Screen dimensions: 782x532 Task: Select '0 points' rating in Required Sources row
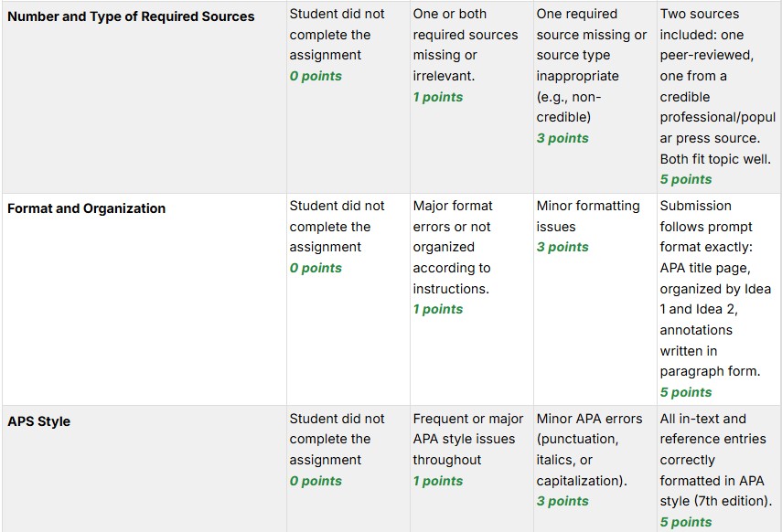337,44
